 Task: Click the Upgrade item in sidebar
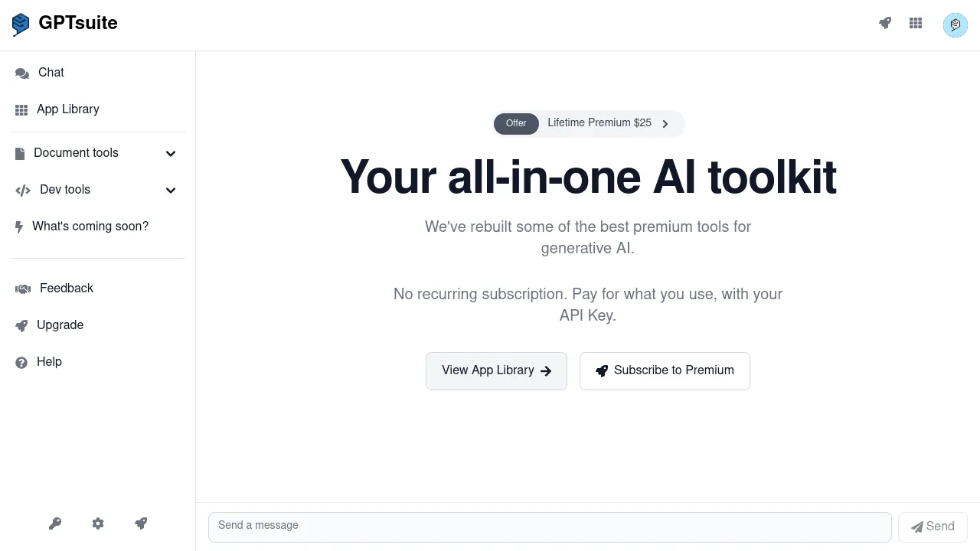[x=60, y=325]
